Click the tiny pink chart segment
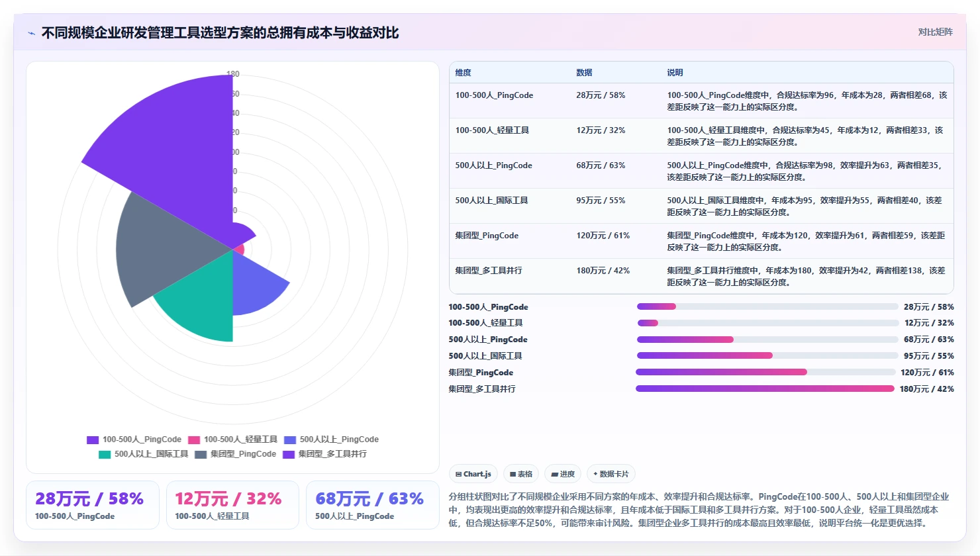The image size is (980, 556). (x=240, y=250)
